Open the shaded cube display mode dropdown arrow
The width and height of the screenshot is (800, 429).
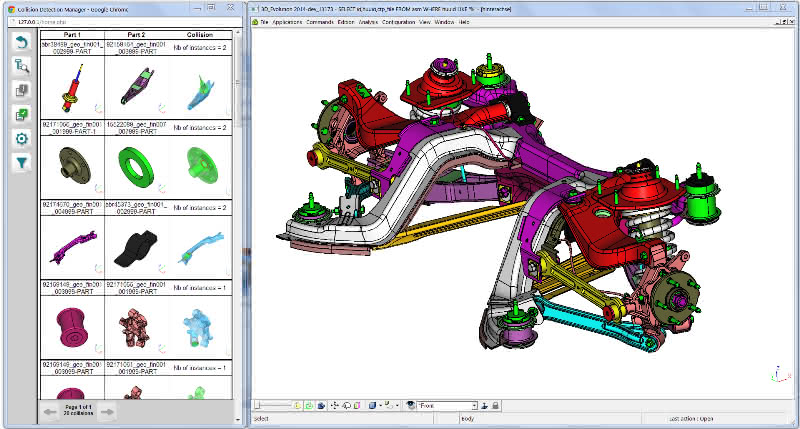(380, 406)
